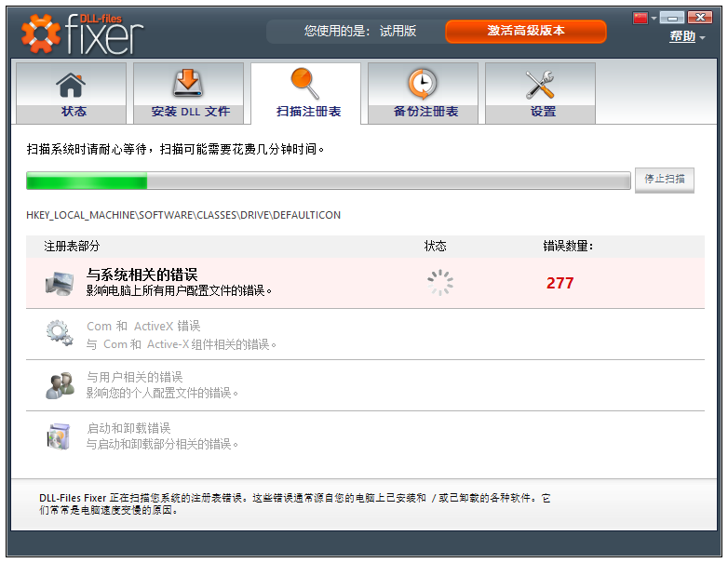Click the gears icon for Com 和 ActiveX 错误

[60, 333]
